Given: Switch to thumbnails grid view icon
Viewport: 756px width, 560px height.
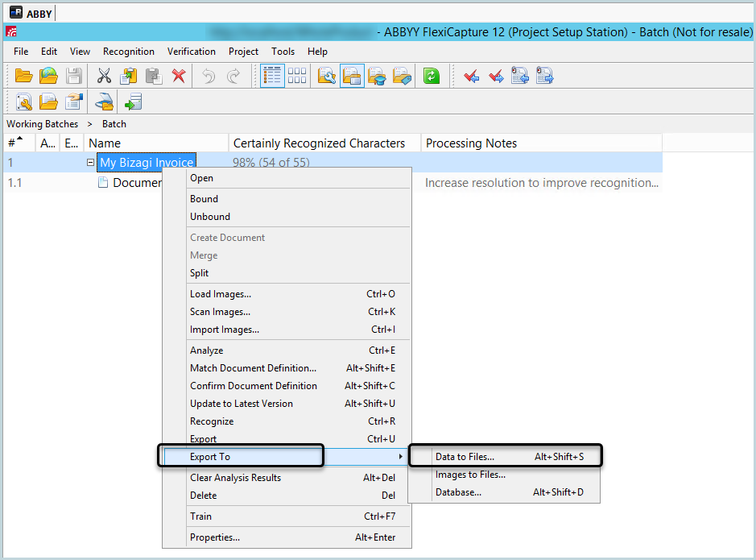Looking at the screenshot, I should (x=297, y=76).
